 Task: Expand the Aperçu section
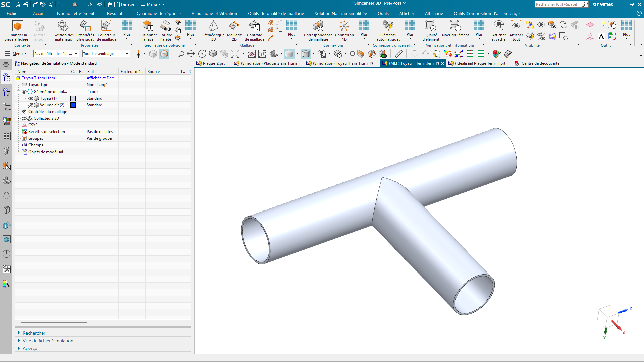pyautogui.click(x=30, y=348)
